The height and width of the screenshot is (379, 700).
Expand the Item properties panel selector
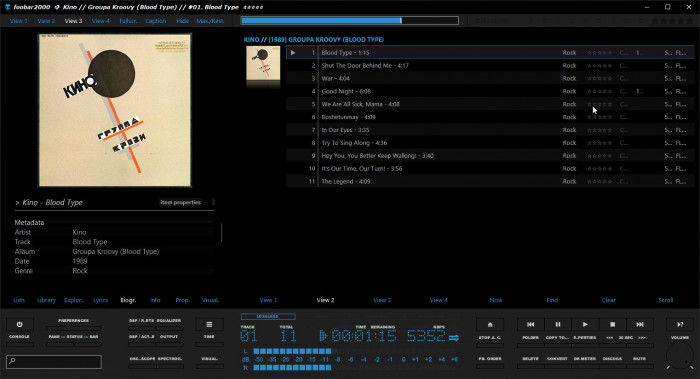(181, 203)
